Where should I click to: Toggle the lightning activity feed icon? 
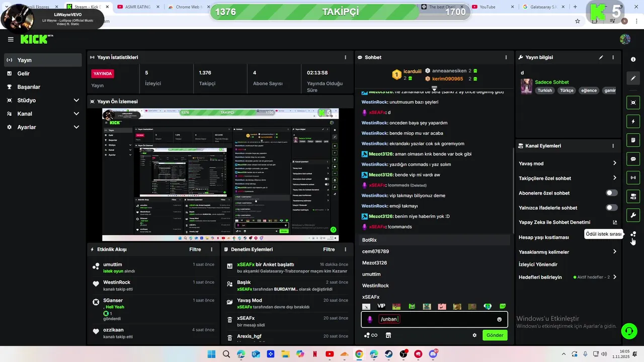[633, 121]
